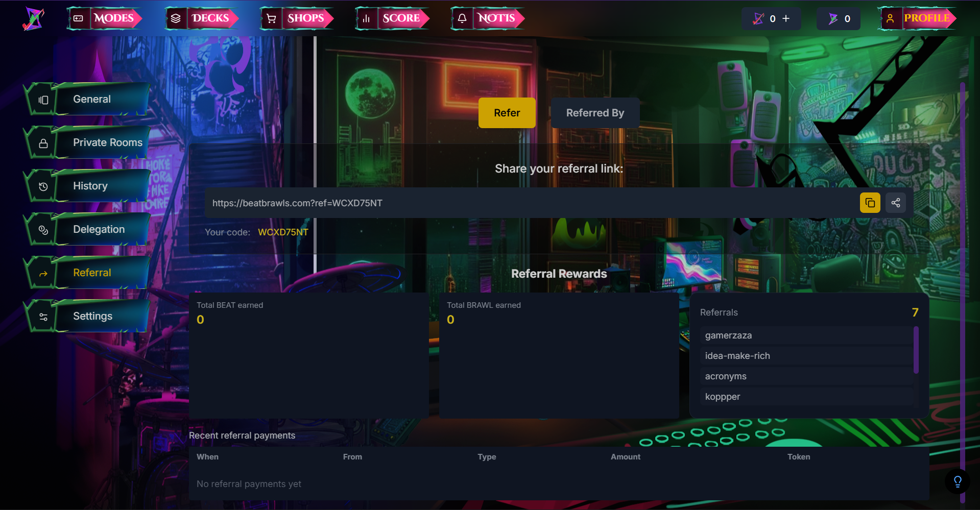Click the yellow Refer button
This screenshot has height=510, width=980.
click(507, 112)
